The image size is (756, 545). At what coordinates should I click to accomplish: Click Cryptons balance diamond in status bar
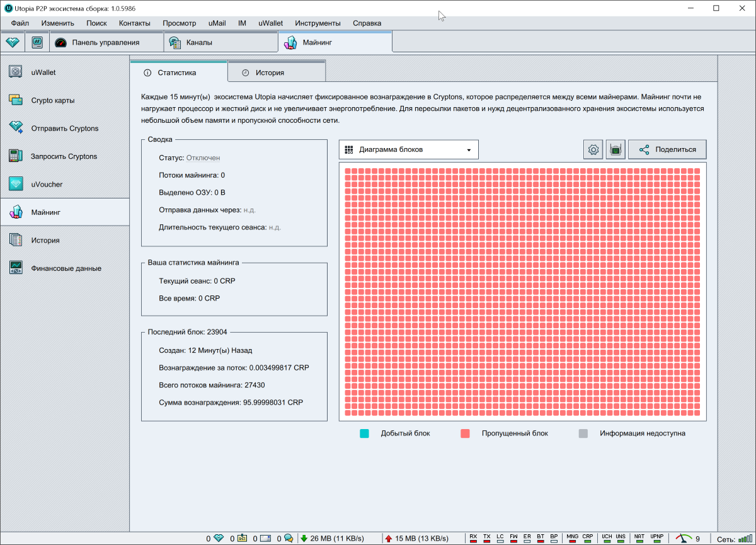(219, 538)
